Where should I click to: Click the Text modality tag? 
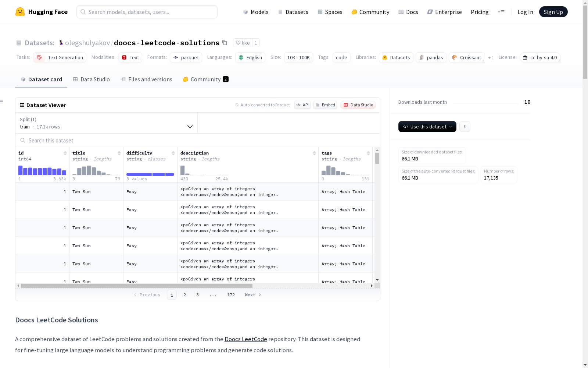pyautogui.click(x=130, y=57)
